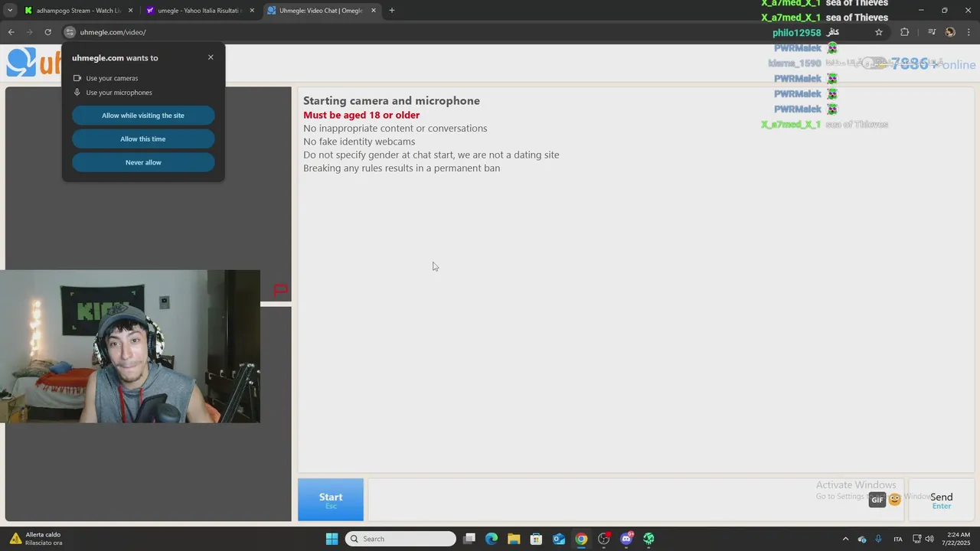View site information icon in address bar
The width and height of the screenshot is (980, 551).
70,32
